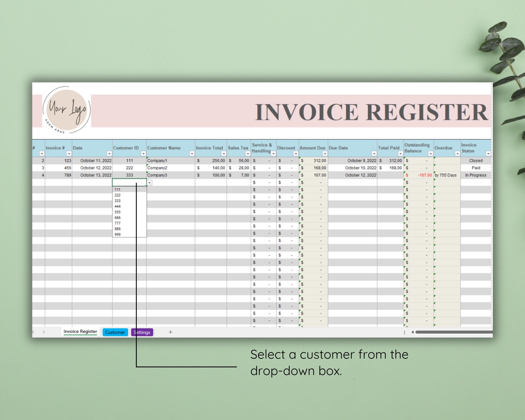Click the data validation arrow beside Customer ID cell

[x=150, y=183]
